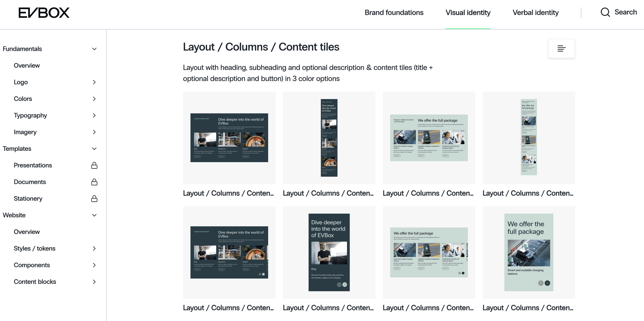644x321 pixels.
Task: Click the Search text link
Action: [625, 12]
